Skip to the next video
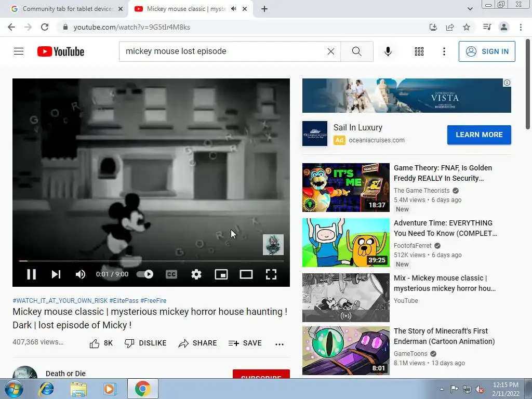The image size is (532, 399). 56,274
